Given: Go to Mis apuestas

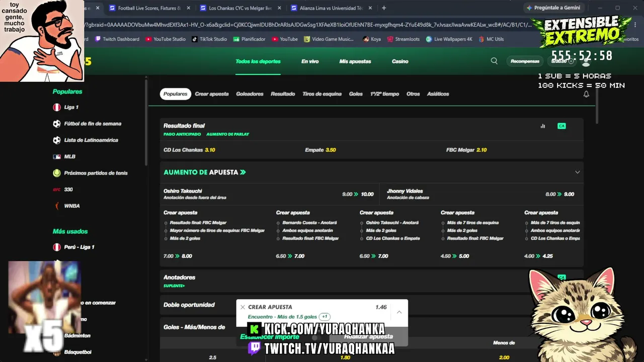Looking at the screenshot, I should pyautogui.click(x=355, y=61).
